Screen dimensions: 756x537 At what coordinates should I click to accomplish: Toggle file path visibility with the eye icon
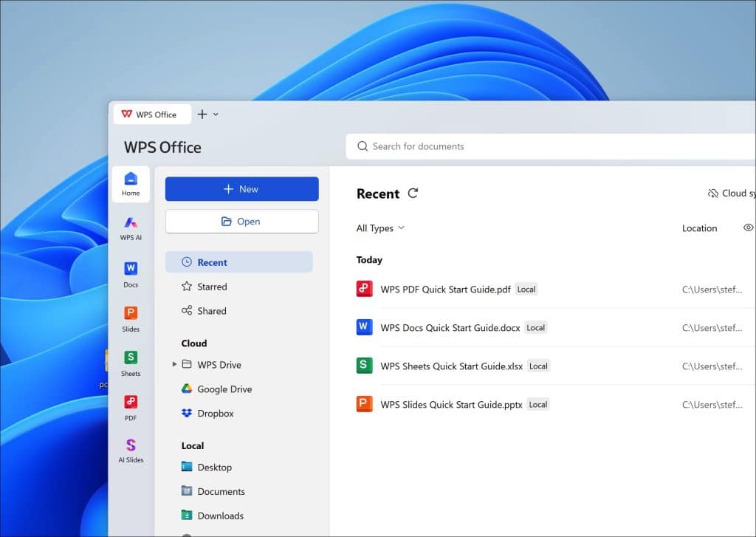(748, 228)
